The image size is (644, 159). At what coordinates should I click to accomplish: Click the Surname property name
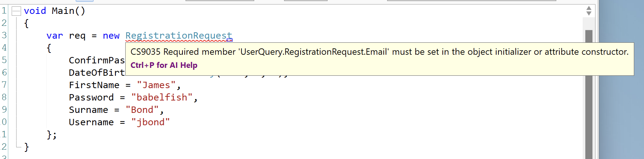tap(88, 110)
